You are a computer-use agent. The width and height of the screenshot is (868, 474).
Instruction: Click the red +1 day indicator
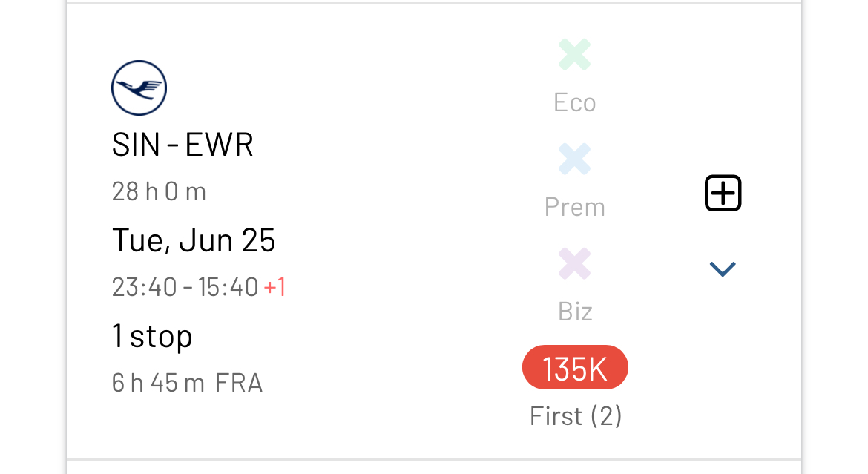[274, 287]
